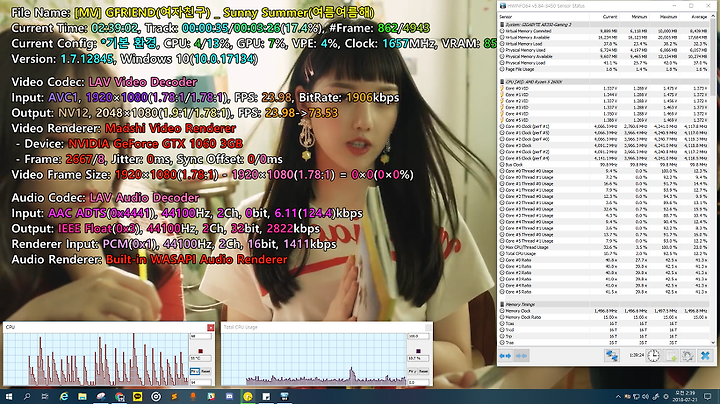Open Chrome from the taskbar

click(119, 396)
